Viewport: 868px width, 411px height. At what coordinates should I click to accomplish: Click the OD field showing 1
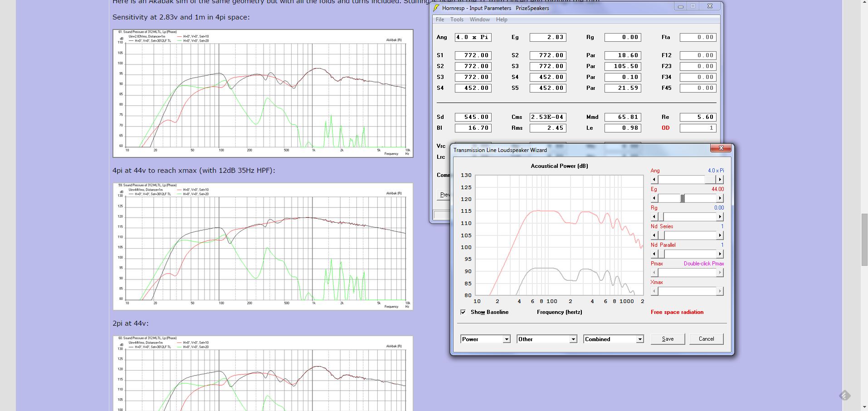pos(698,128)
